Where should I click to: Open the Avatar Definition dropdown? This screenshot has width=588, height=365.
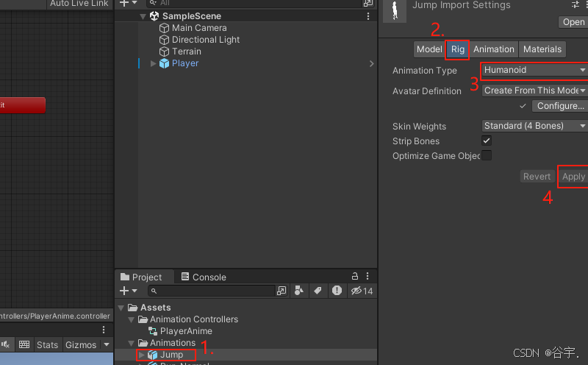tap(534, 91)
